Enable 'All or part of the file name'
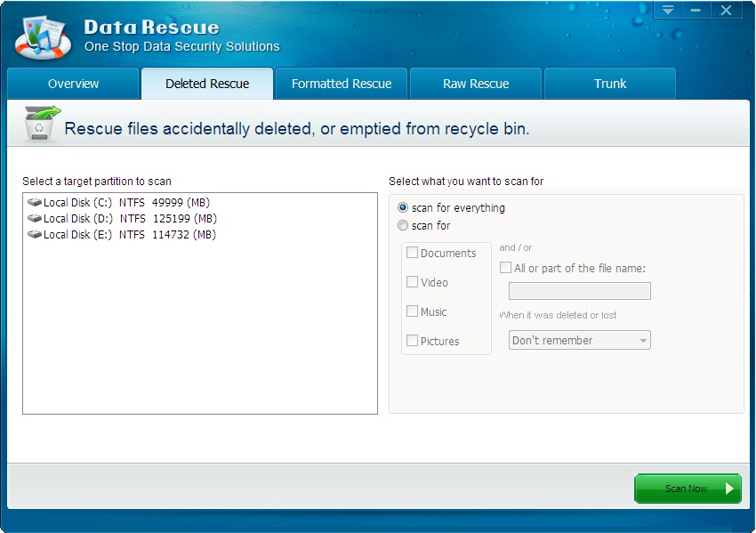756x533 pixels. (505, 268)
